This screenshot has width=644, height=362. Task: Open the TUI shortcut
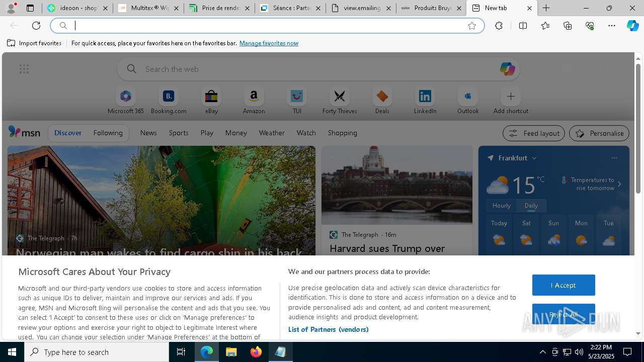coord(297,101)
